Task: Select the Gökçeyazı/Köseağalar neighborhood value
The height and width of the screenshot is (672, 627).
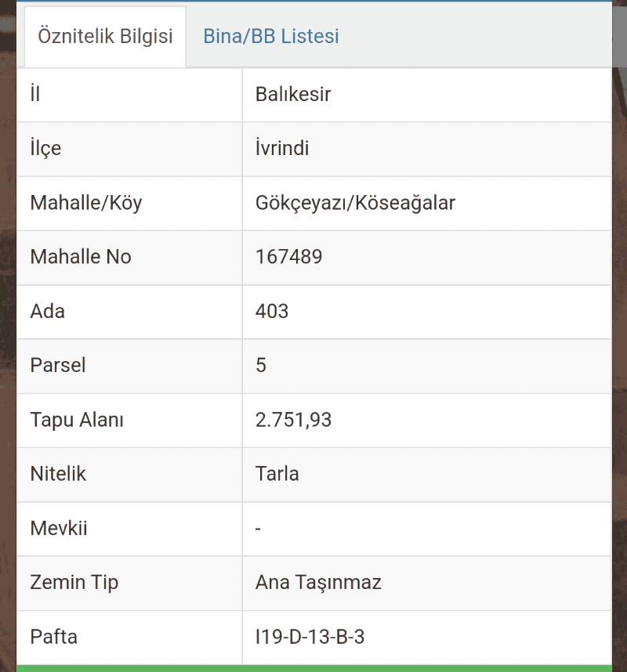Action: pyautogui.click(x=355, y=203)
